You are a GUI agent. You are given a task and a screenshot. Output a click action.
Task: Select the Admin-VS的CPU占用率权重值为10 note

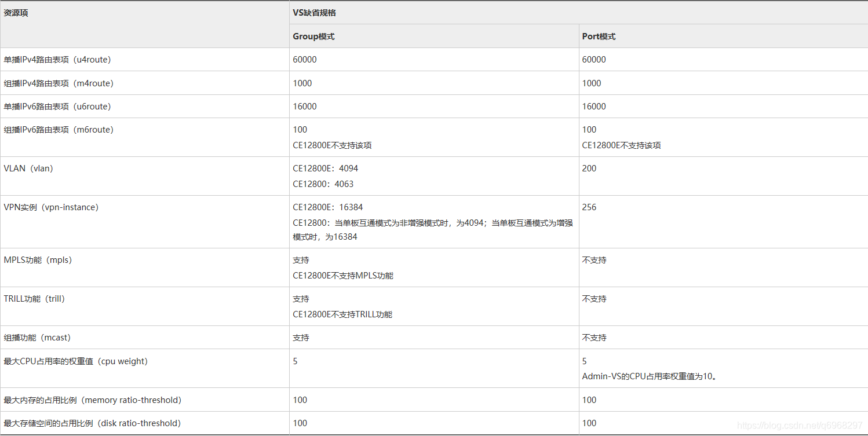click(650, 377)
